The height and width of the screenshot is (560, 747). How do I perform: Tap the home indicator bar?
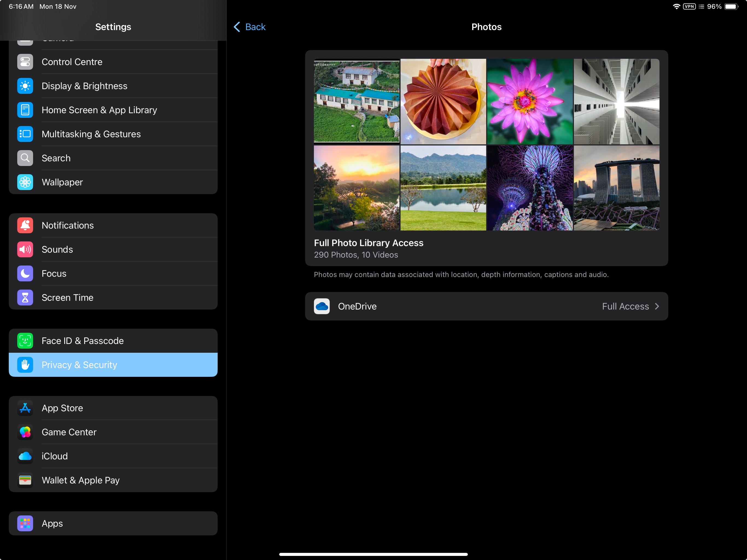pyautogui.click(x=373, y=554)
